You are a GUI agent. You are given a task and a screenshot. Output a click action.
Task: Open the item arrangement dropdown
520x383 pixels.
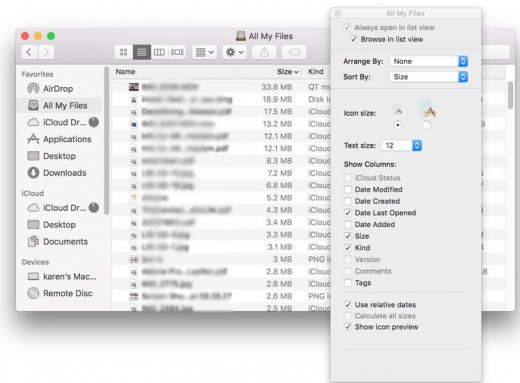[205, 52]
